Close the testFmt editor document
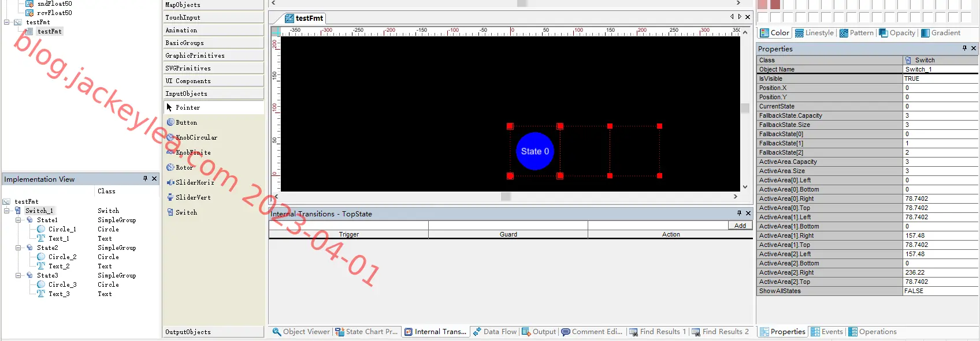This screenshot has height=341, width=980. point(748,17)
